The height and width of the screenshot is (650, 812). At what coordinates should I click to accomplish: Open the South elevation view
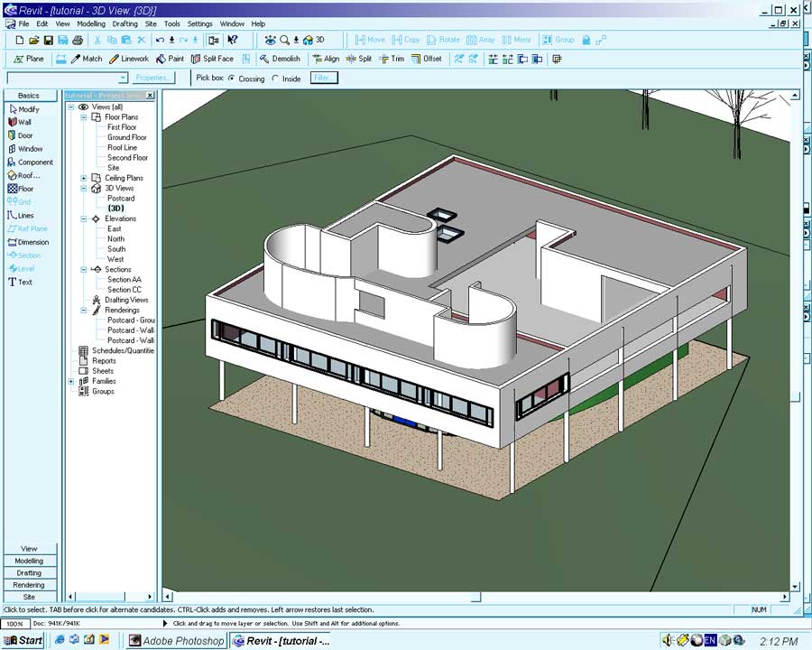116,249
